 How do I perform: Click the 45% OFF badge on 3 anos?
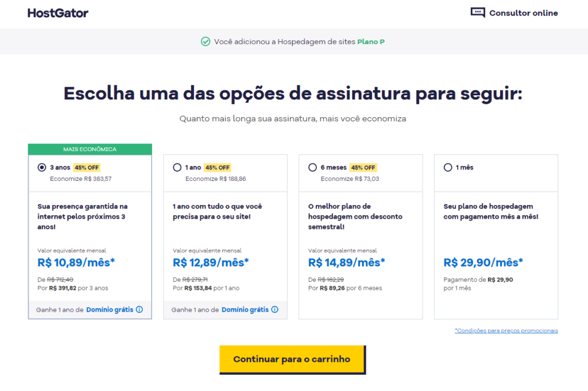click(86, 168)
